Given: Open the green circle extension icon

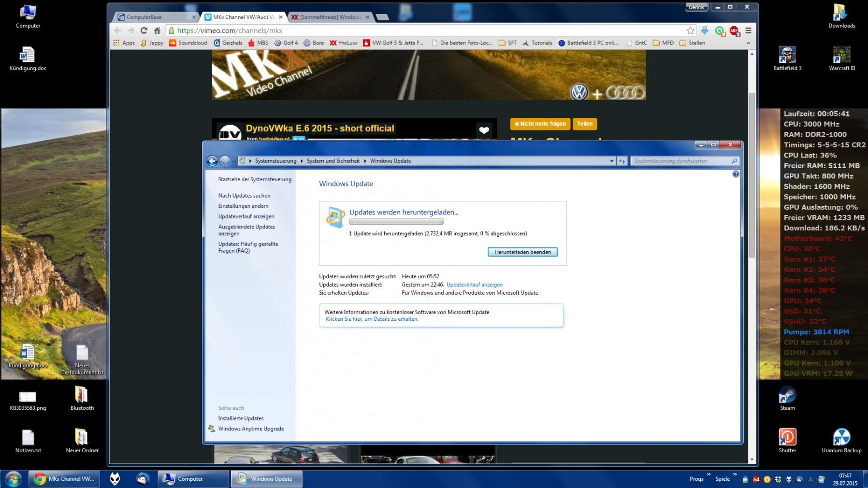Looking at the screenshot, I should tap(720, 31).
